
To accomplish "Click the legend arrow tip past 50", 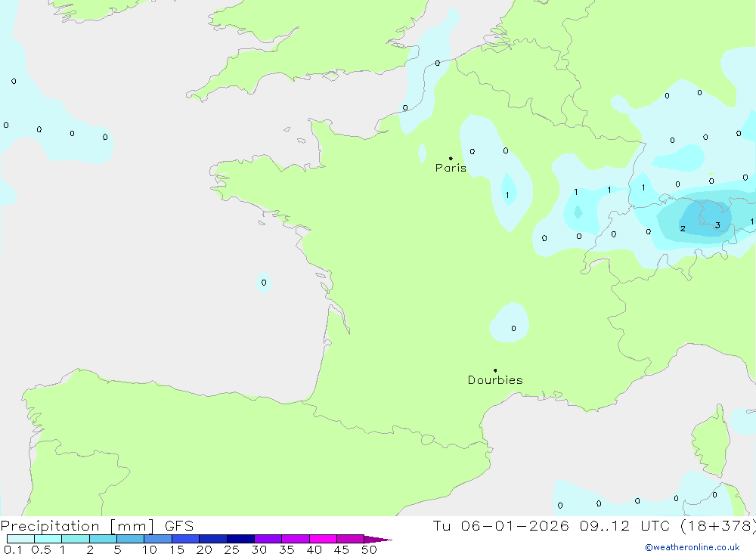I will [x=379, y=539].
